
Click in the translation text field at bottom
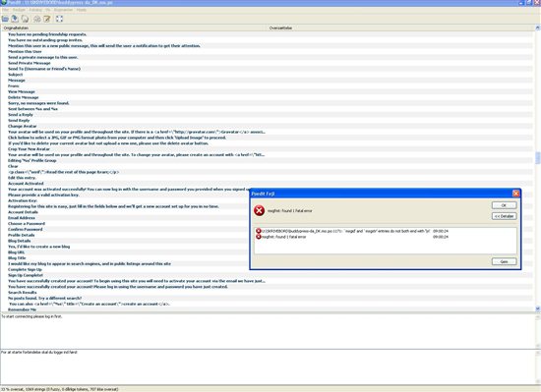tap(268, 366)
